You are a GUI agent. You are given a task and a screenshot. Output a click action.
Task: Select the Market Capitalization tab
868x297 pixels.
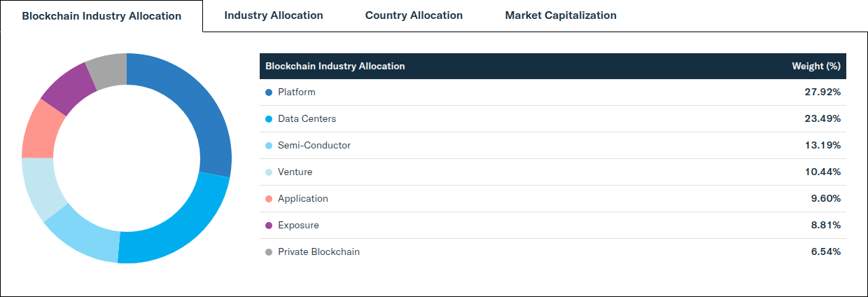point(561,15)
